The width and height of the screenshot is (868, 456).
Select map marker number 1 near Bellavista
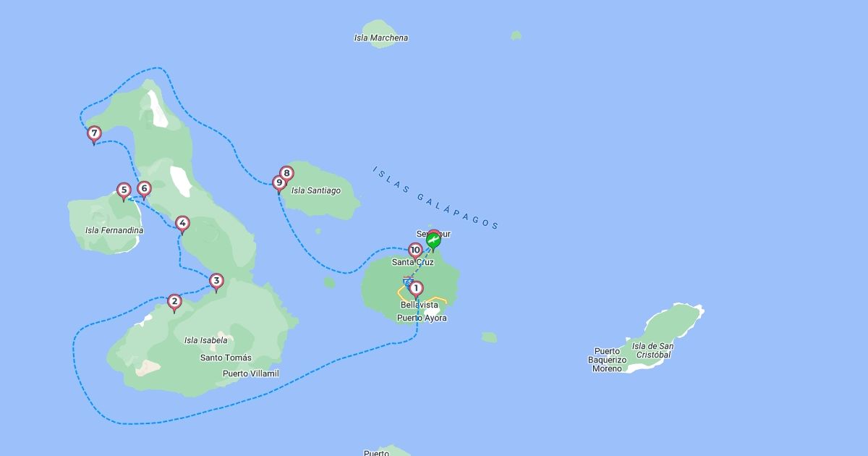(416, 290)
